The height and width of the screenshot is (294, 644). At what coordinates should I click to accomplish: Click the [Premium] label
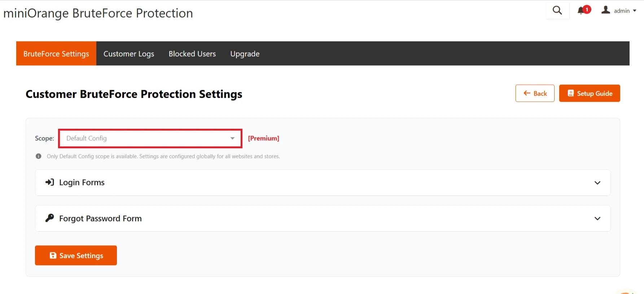[264, 139]
